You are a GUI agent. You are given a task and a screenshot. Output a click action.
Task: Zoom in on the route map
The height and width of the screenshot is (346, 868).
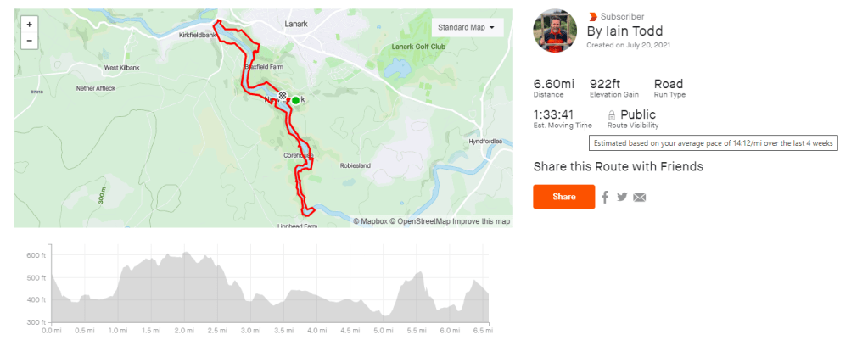pos(29,25)
